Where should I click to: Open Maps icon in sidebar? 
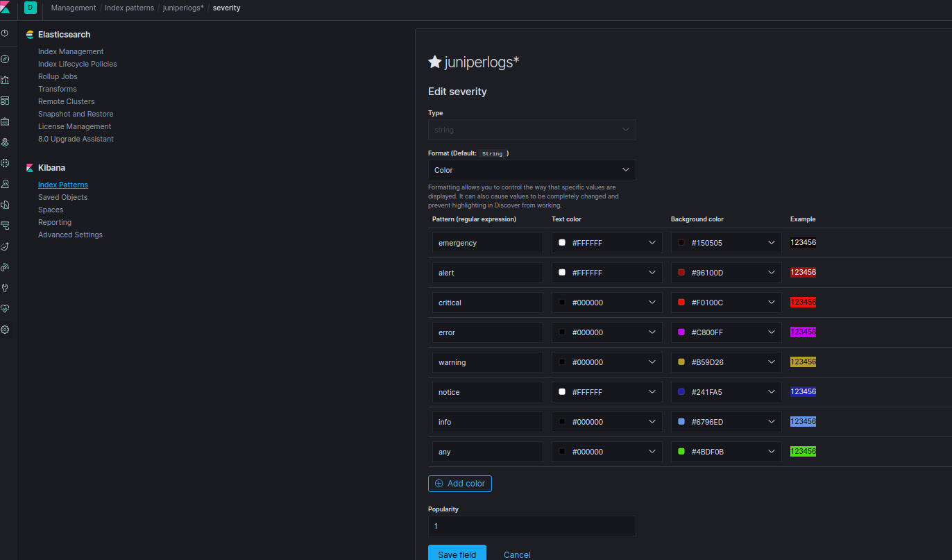click(5, 142)
